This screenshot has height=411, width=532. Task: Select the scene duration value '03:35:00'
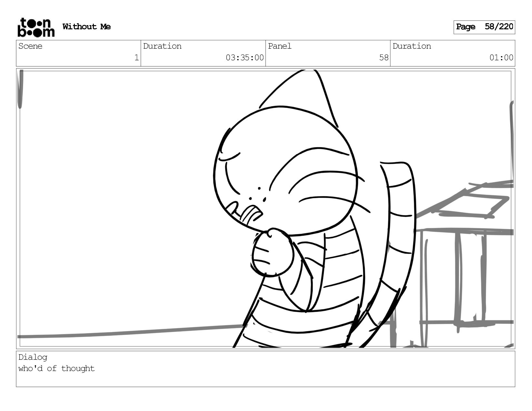click(x=245, y=58)
